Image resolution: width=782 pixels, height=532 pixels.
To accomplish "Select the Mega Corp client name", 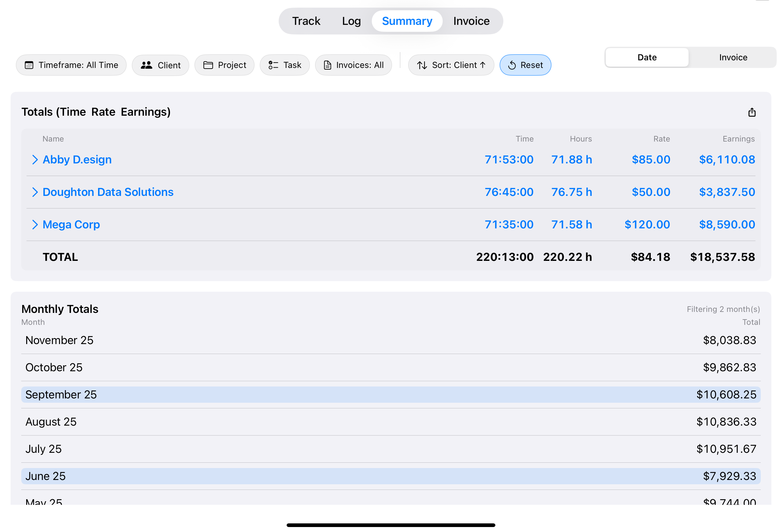I will click(x=71, y=224).
